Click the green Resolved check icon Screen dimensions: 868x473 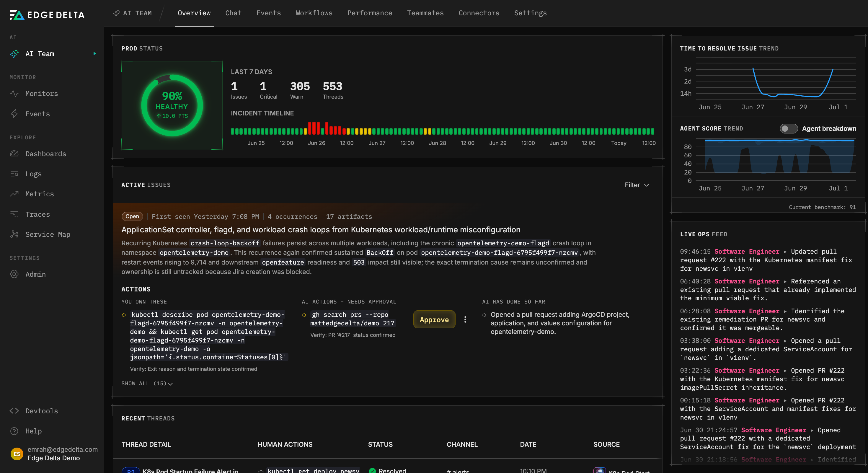pos(372,470)
